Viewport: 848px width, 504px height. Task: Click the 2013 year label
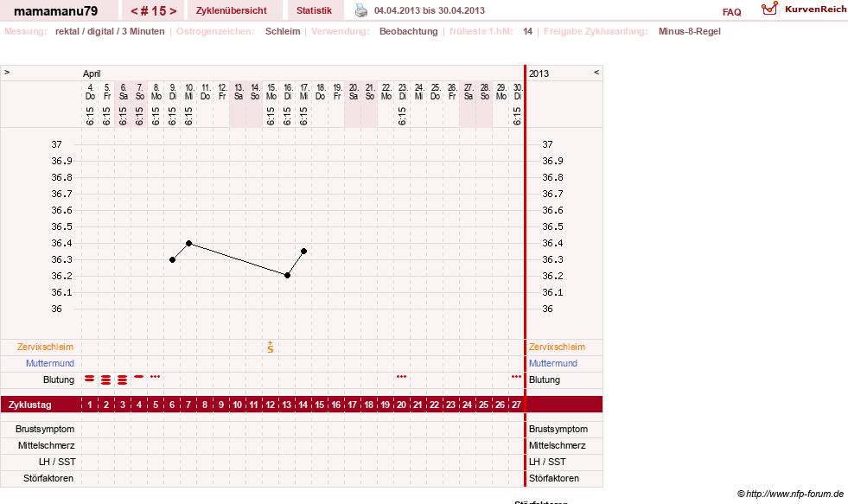[539, 73]
